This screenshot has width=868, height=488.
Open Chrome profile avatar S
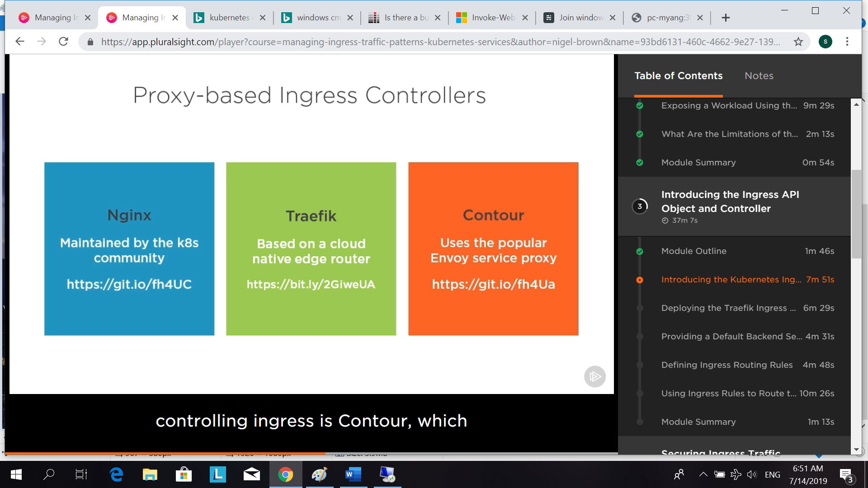coord(825,42)
